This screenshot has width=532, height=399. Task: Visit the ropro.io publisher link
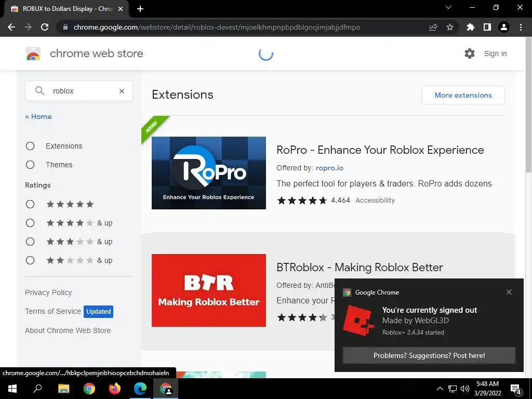click(329, 168)
